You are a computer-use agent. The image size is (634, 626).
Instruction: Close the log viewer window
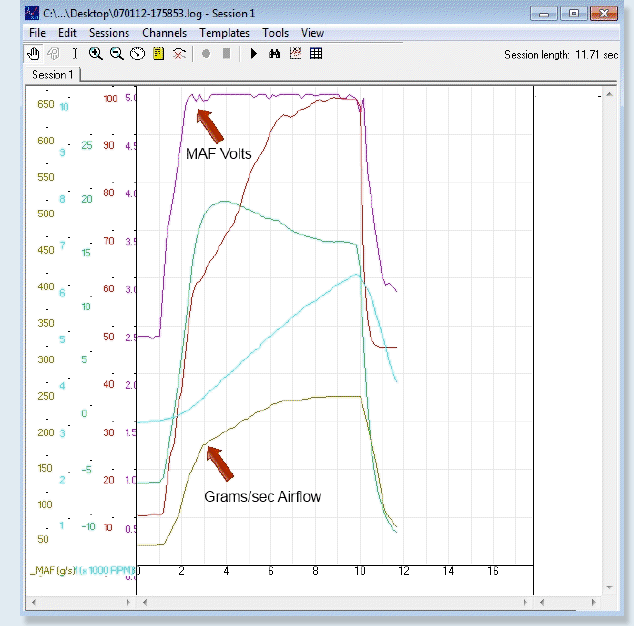coord(604,14)
